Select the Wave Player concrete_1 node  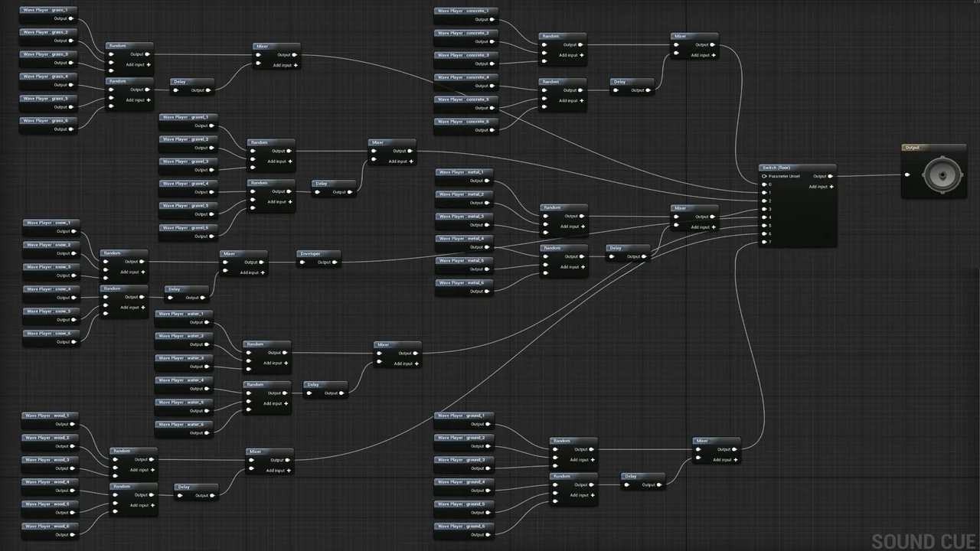coord(463,11)
